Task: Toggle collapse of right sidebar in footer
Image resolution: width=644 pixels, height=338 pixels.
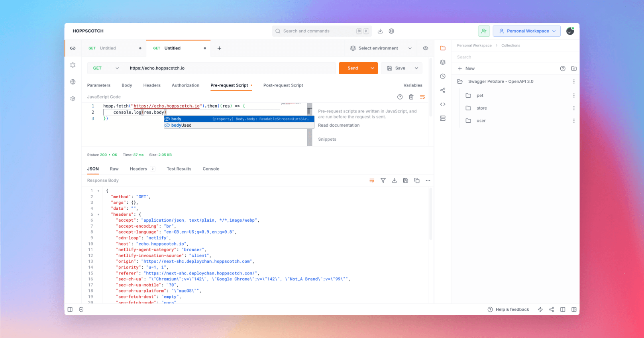Action: [574, 310]
